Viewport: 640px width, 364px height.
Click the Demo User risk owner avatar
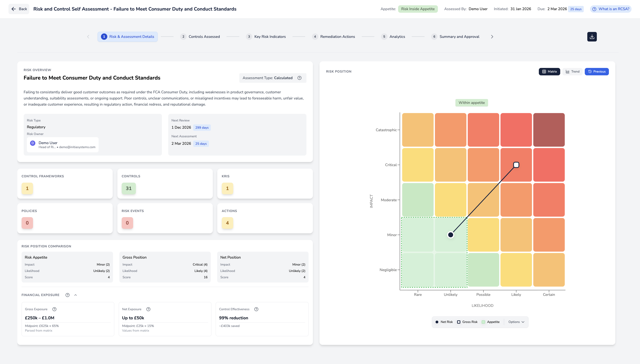tap(33, 143)
